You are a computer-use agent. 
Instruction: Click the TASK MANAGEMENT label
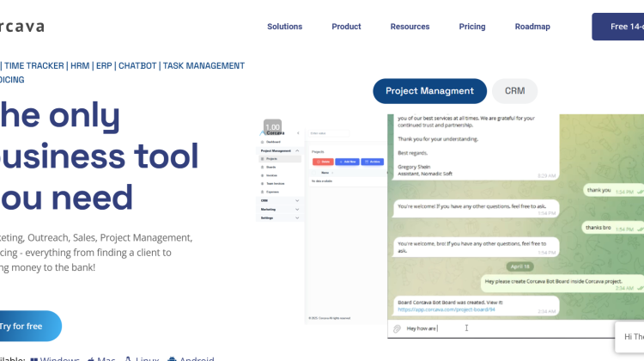tap(204, 66)
